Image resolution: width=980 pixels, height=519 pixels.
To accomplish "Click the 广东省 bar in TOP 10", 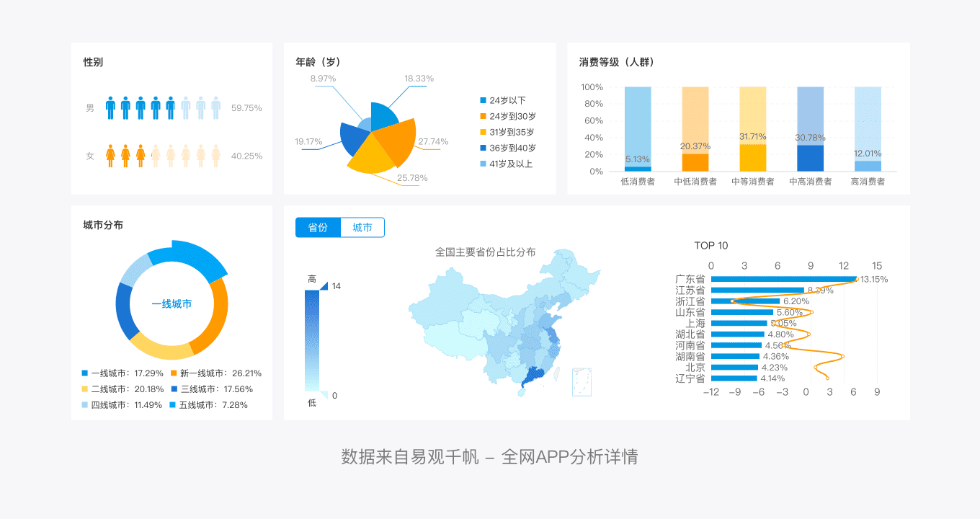I will coord(783,279).
